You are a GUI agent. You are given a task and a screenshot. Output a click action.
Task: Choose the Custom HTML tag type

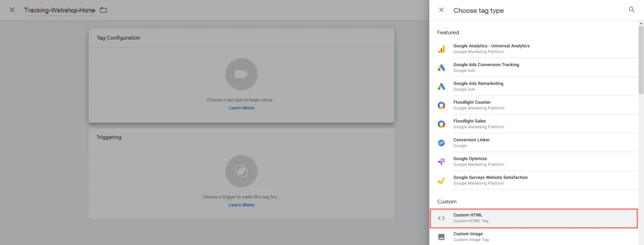[x=534, y=218]
